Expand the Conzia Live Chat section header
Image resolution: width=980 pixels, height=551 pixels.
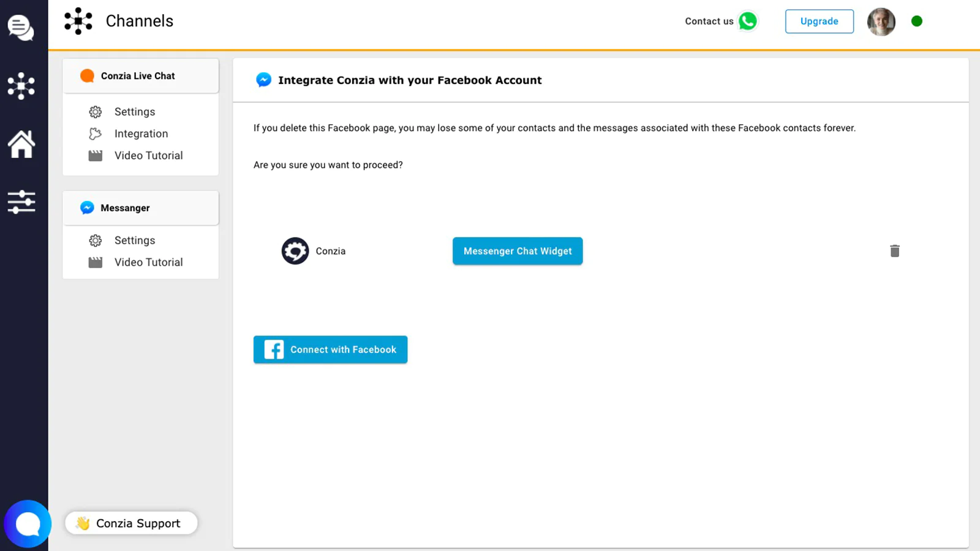(140, 76)
